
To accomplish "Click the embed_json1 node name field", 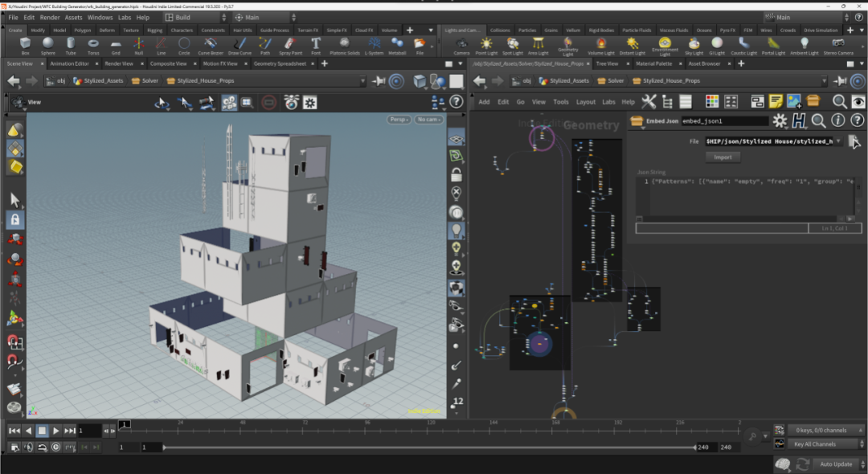I will click(x=723, y=121).
